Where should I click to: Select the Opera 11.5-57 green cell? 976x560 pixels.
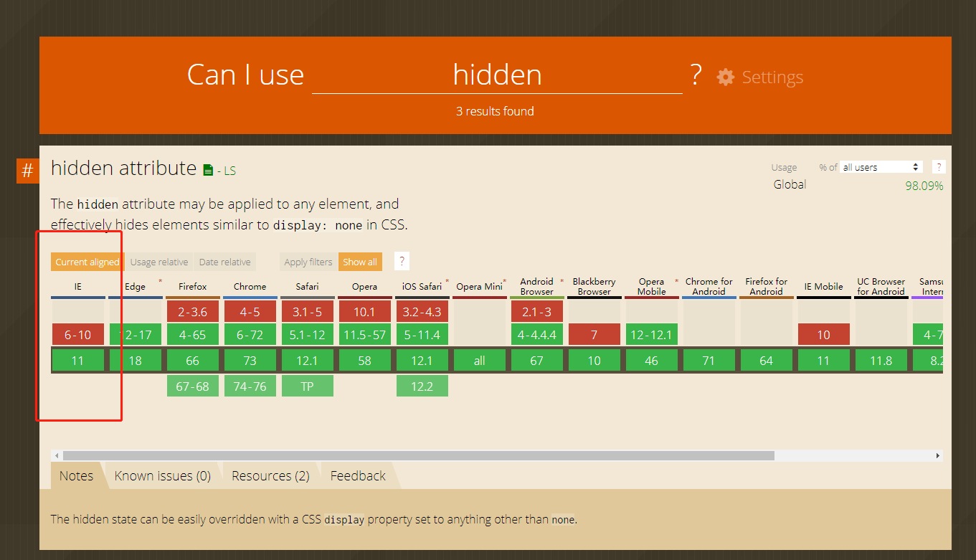tap(365, 335)
